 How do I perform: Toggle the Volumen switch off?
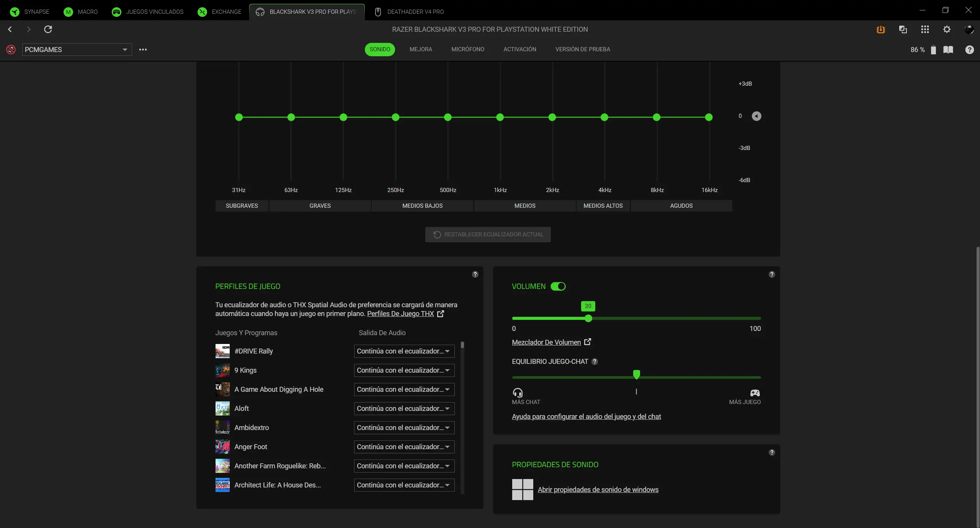click(x=558, y=286)
